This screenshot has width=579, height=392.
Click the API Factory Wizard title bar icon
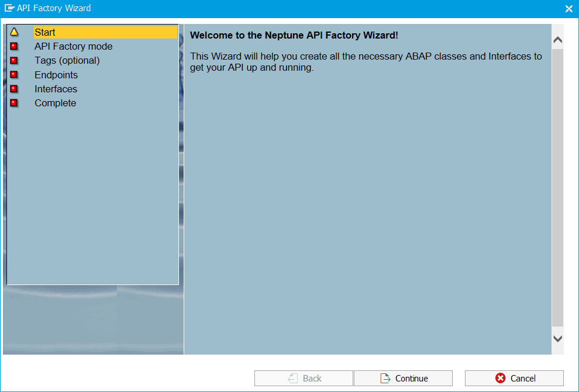click(x=9, y=8)
